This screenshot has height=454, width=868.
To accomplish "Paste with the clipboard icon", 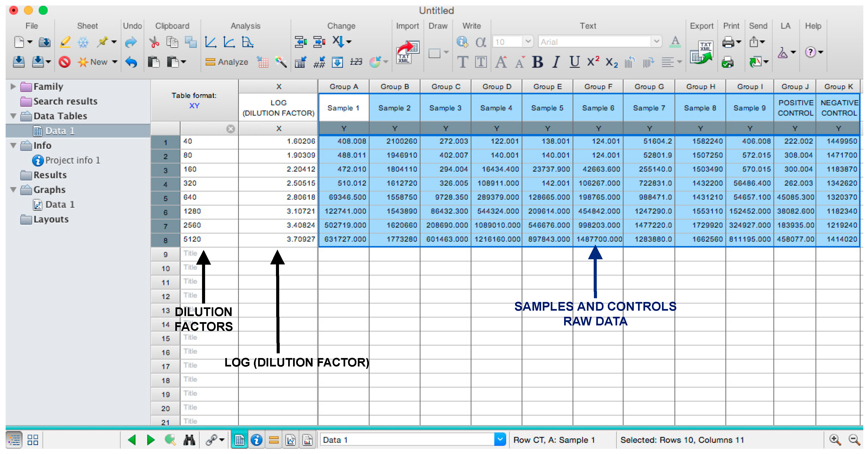I will pyautogui.click(x=154, y=62).
